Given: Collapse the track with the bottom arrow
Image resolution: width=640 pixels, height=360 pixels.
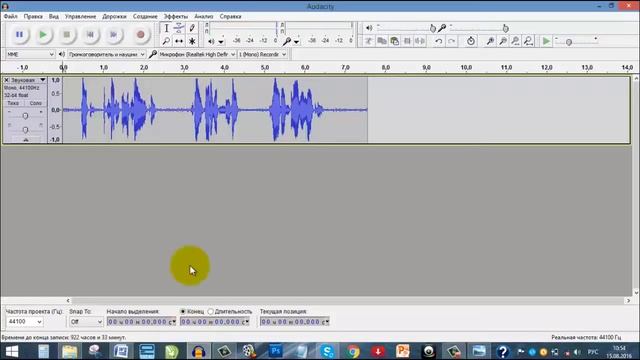Looking at the screenshot, I should [x=25, y=140].
